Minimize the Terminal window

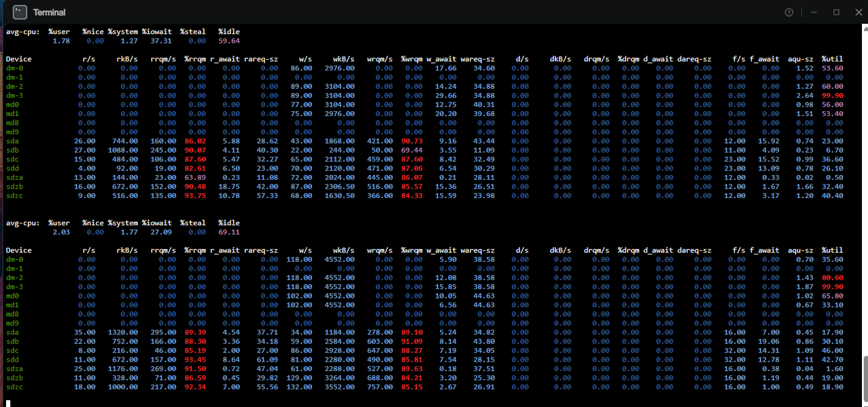pos(813,12)
